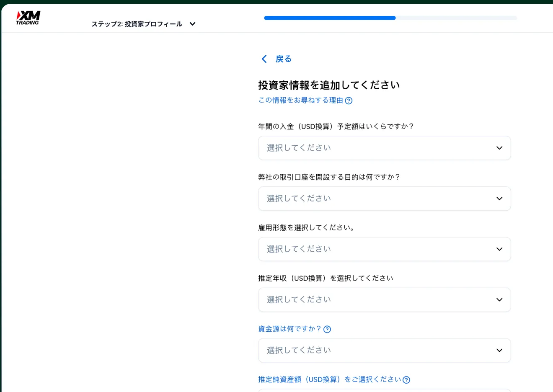Screen dimensions: 553x392
Task: Click the arrow in the 年間の入金 dropdown
Action: pyautogui.click(x=499, y=148)
